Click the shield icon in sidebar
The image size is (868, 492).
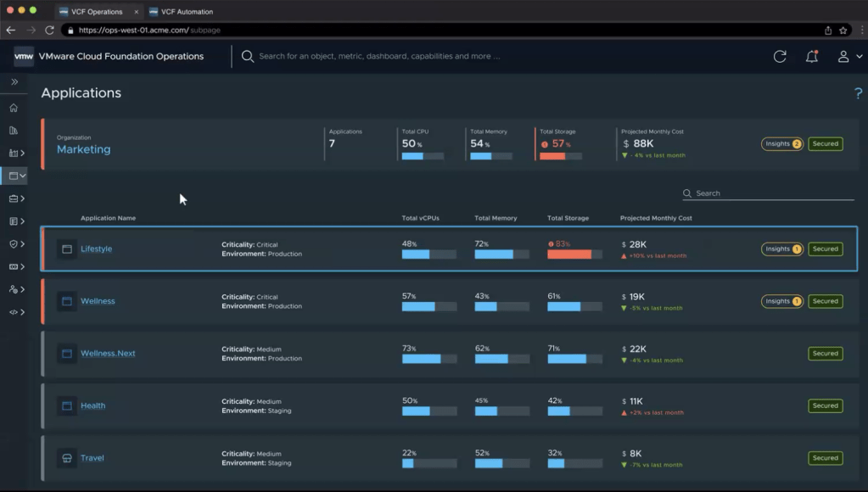click(13, 243)
